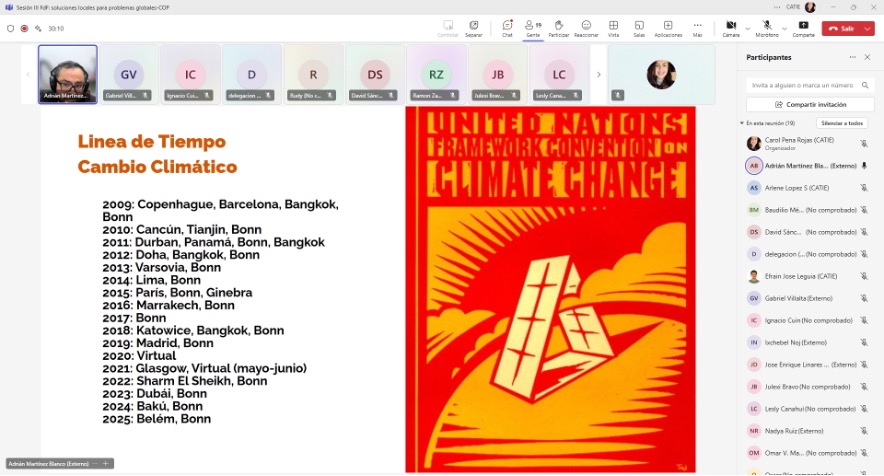Select Julexi Bravo in participant list
This screenshot has height=476, width=884.
click(x=806, y=387)
